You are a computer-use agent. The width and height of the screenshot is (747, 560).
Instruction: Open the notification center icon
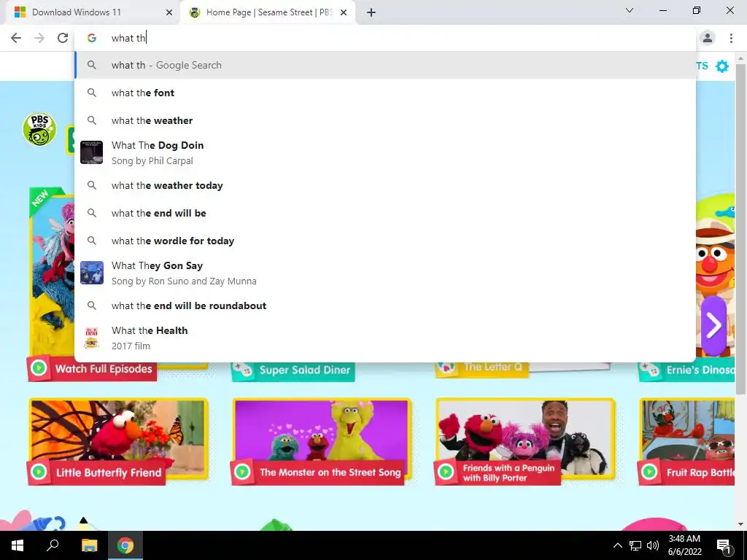pos(724,545)
